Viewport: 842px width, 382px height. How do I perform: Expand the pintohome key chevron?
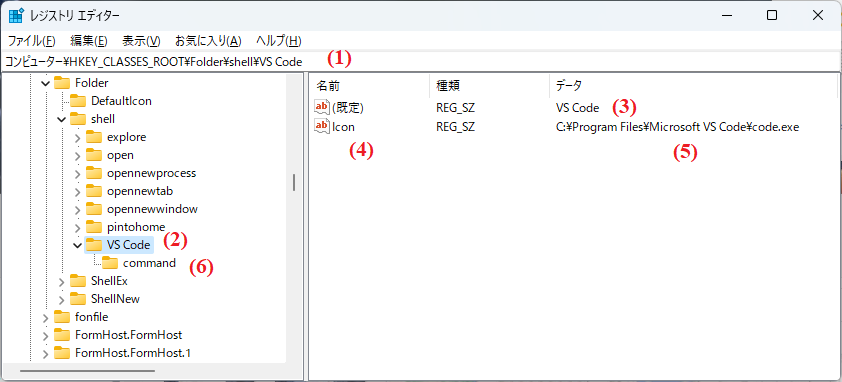(78, 227)
